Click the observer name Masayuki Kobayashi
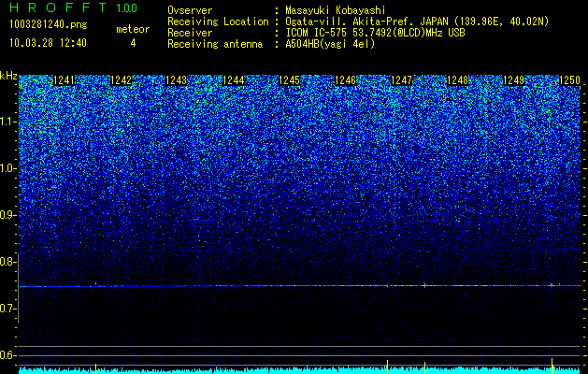Screen dimensions: 588x374 336,10
